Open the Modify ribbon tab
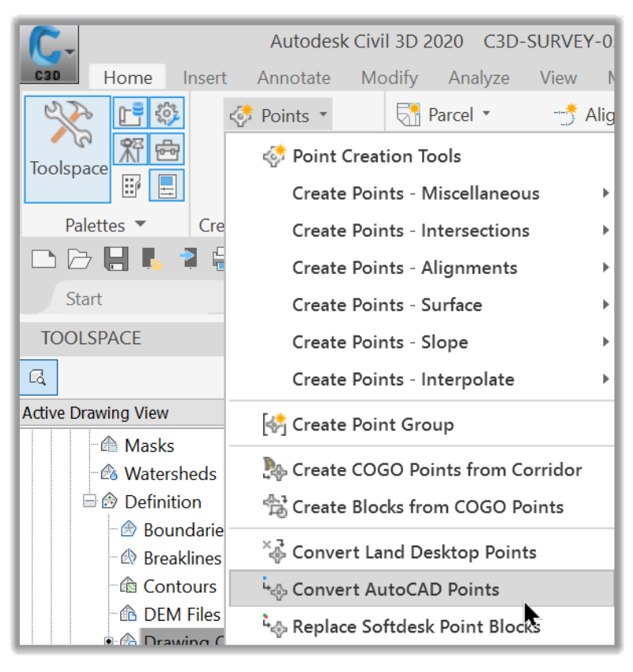Image resolution: width=633 pixels, height=672 pixels. (x=390, y=78)
